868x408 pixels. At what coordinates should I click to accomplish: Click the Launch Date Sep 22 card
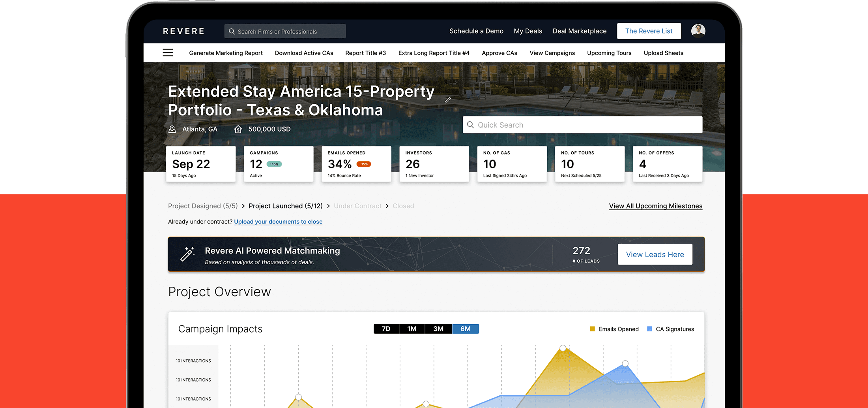pos(201,164)
